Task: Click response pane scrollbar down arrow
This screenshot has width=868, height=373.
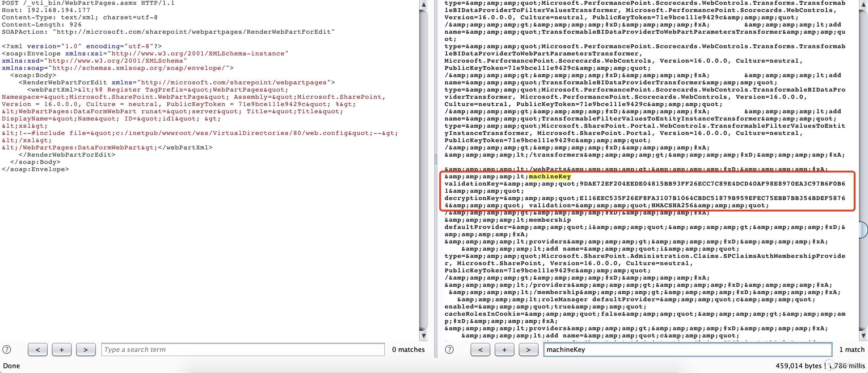Action: [863, 336]
